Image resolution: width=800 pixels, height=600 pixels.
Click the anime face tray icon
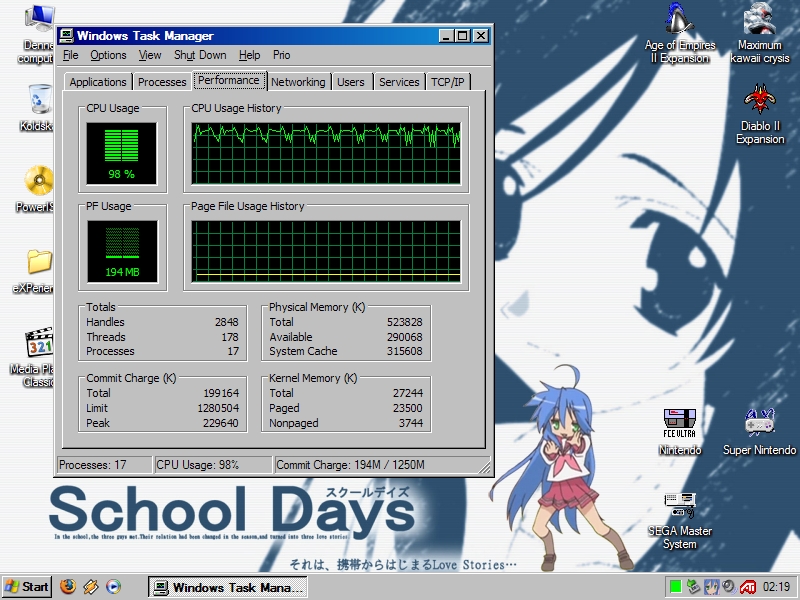[x=711, y=587]
